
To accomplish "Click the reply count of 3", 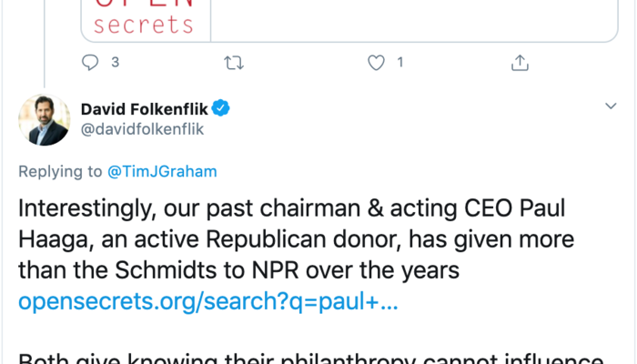I will click(x=115, y=63).
